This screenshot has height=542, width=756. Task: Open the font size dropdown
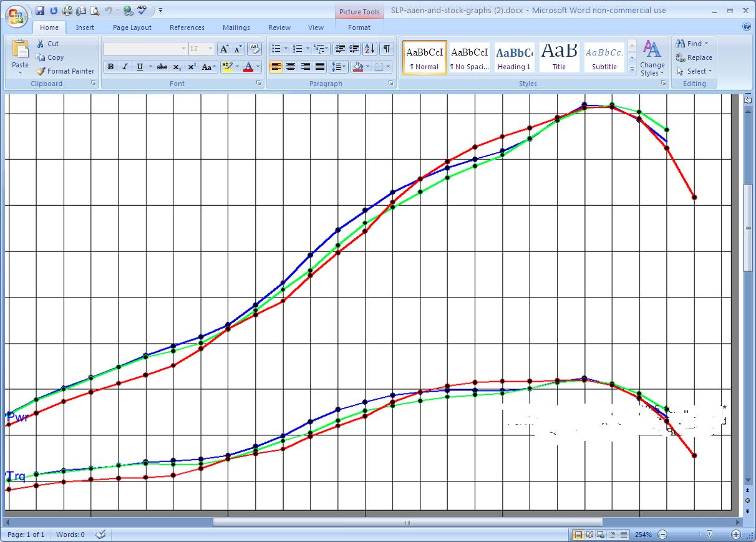point(210,49)
